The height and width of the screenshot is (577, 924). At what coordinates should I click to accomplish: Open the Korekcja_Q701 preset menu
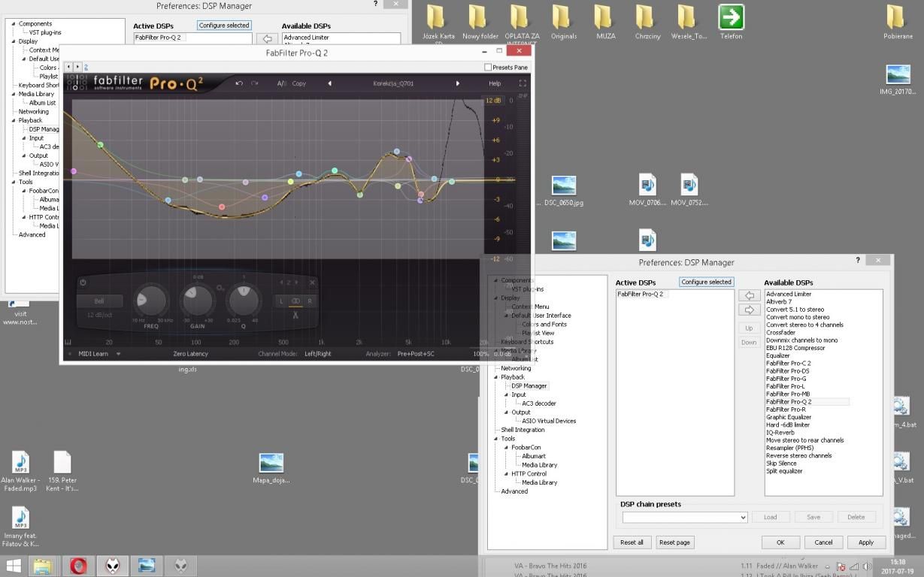(x=393, y=83)
